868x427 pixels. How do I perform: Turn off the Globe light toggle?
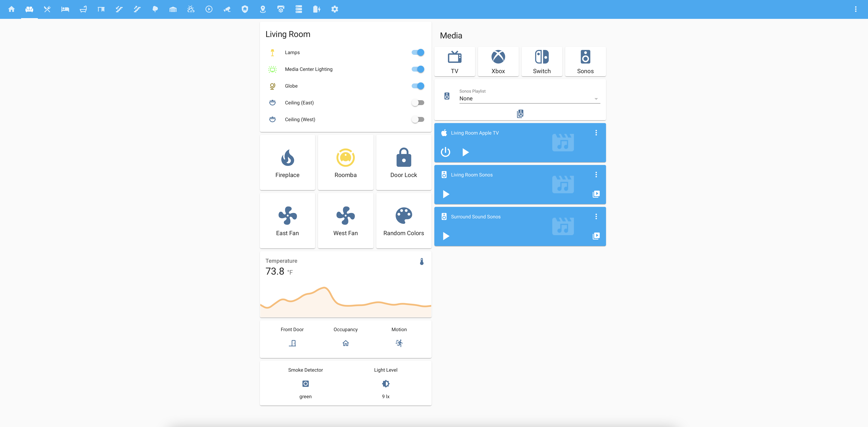pos(418,86)
